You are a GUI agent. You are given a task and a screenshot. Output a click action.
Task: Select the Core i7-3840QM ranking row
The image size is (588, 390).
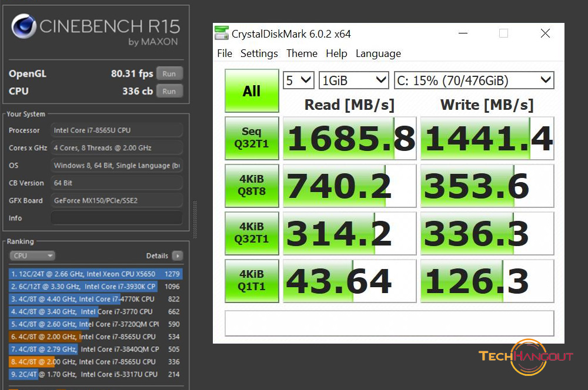[96, 349]
